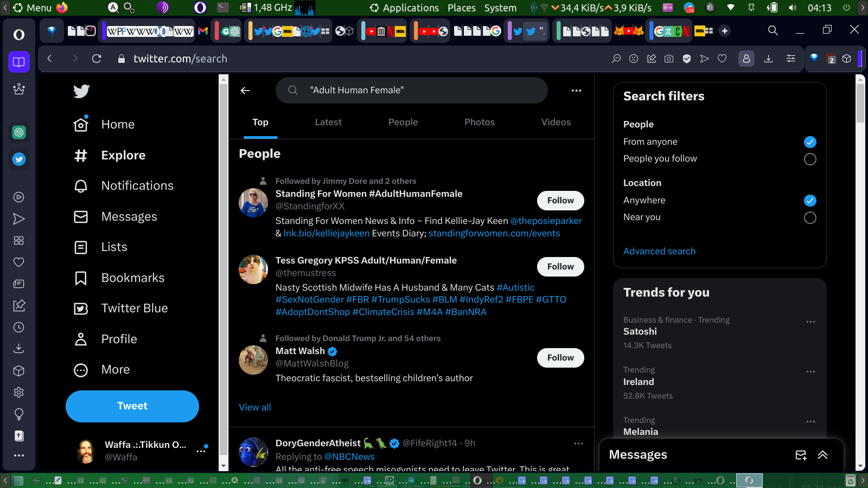This screenshot has width=868, height=488.
Task: Take a snapshot with the camera icon
Action: pos(669,59)
